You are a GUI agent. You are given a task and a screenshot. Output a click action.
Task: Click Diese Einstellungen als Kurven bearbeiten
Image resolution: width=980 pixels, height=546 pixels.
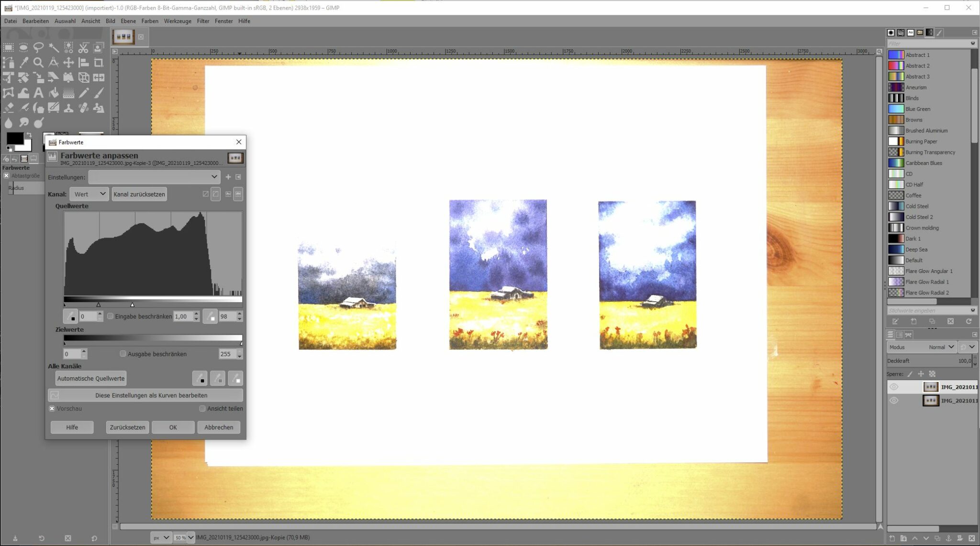[145, 395]
